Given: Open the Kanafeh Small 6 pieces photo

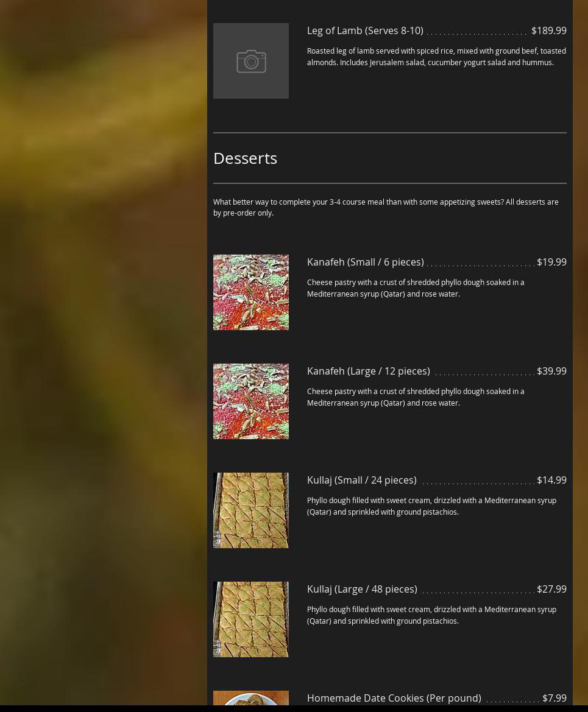Looking at the screenshot, I should pos(251,292).
